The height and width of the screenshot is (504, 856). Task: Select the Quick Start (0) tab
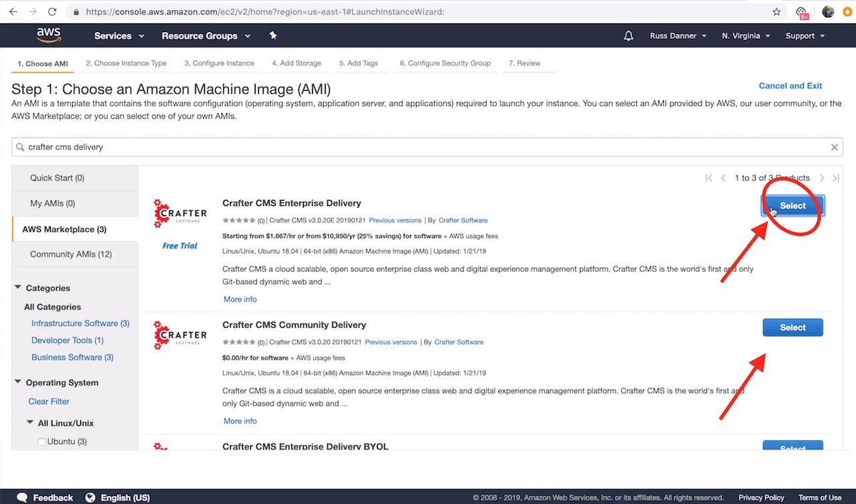(75, 178)
